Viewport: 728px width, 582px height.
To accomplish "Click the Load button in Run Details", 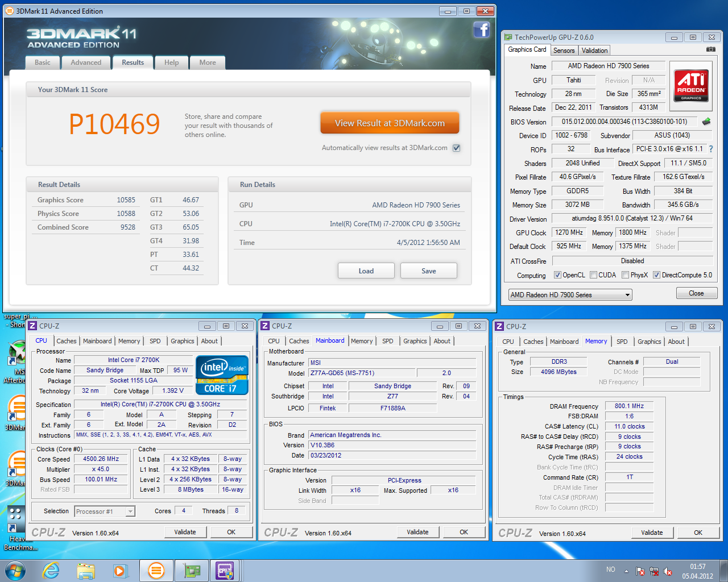I will click(x=366, y=271).
